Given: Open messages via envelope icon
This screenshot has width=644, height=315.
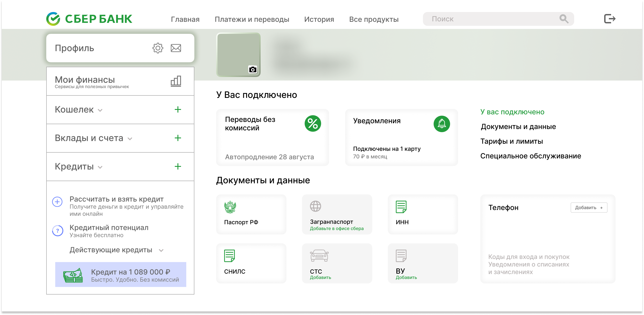Looking at the screenshot, I should (176, 48).
